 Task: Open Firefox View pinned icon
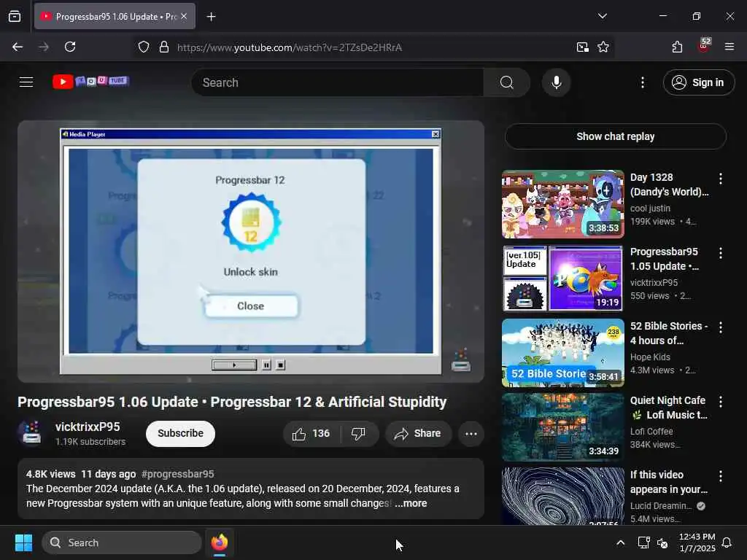coord(15,16)
